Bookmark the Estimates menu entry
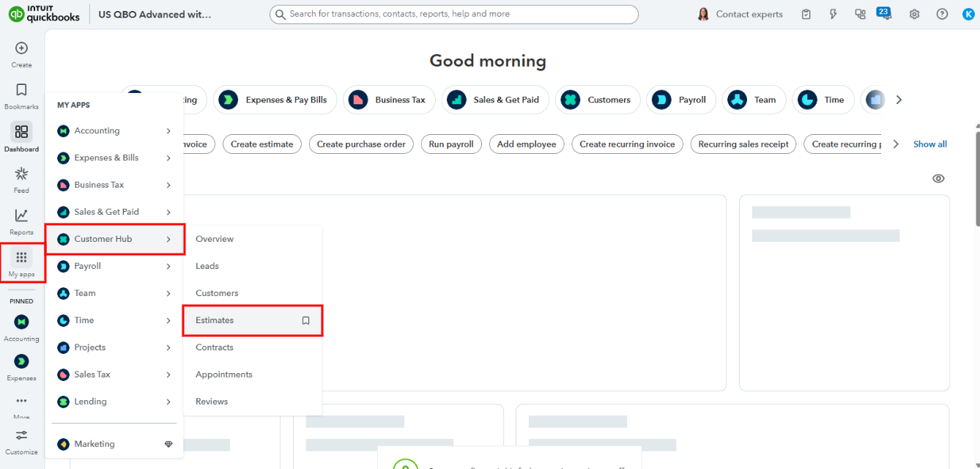Image resolution: width=980 pixels, height=469 pixels. click(x=306, y=320)
